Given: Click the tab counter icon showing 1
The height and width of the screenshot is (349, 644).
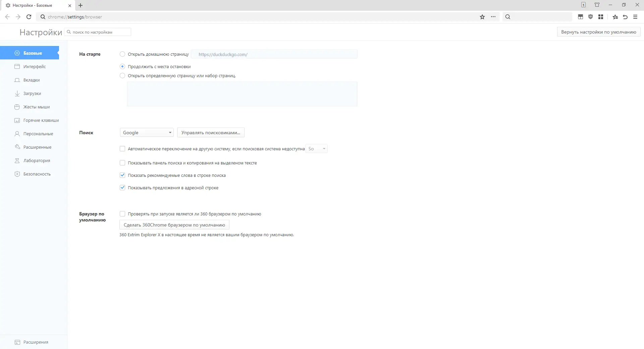Looking at the screenshot, I should (584, 5).
